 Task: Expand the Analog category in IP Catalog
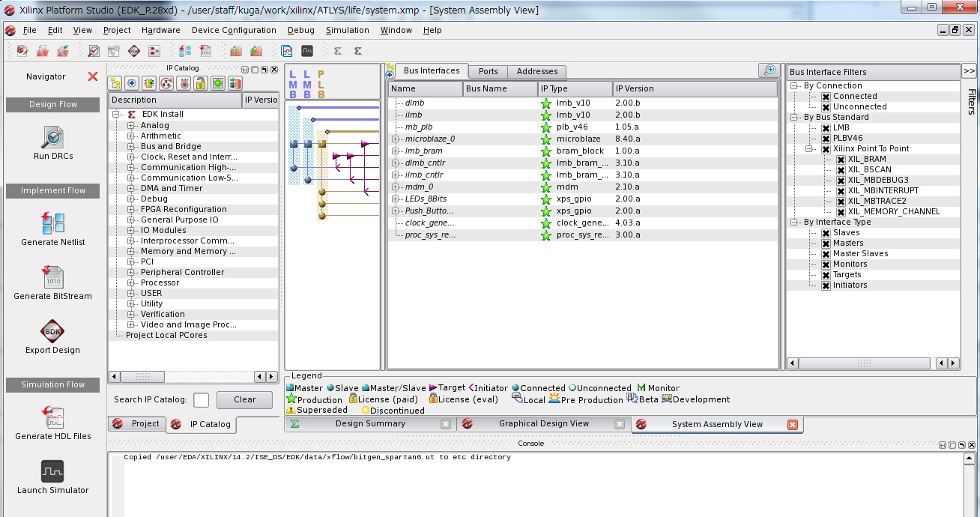(130, 126)
